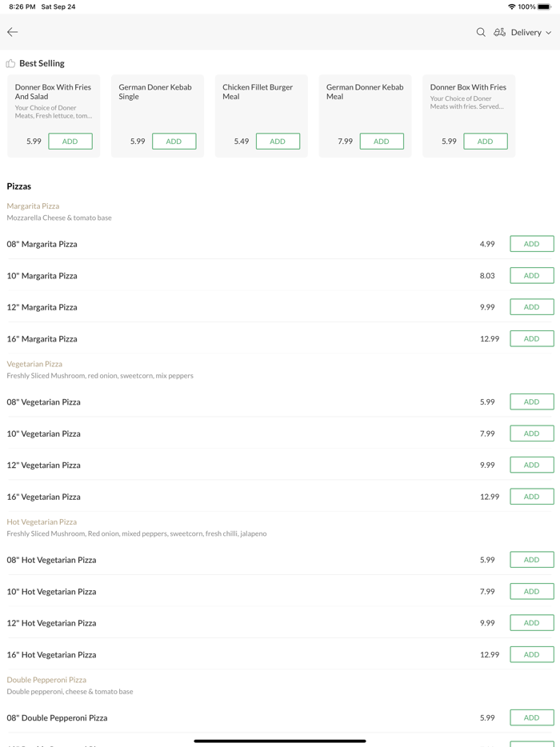Add 10" Vegetarian Pizza to order
The width and height of the screenshot is (560, 747).
click(x=531, y=433)
